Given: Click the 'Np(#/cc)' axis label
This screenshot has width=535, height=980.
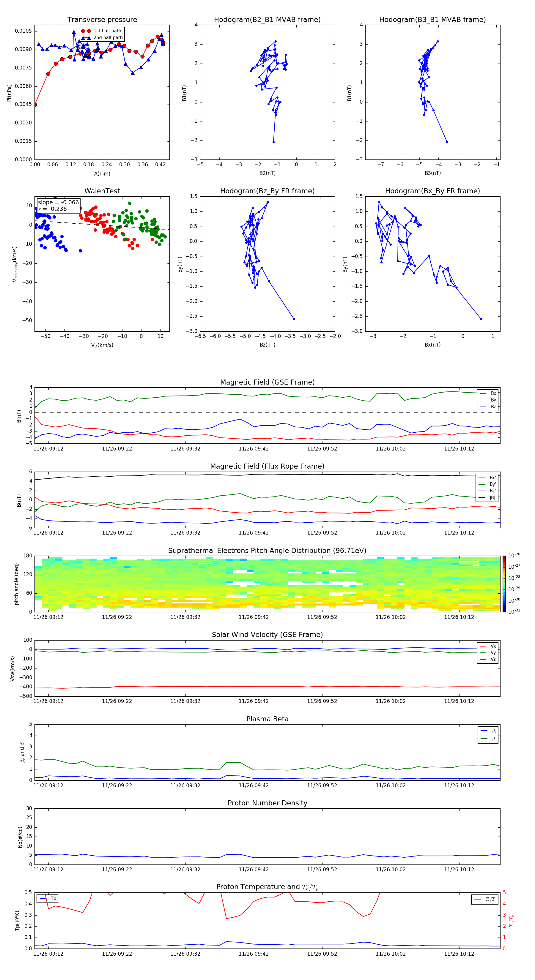Looking at the screenshot, I should (x=20, y=837).
